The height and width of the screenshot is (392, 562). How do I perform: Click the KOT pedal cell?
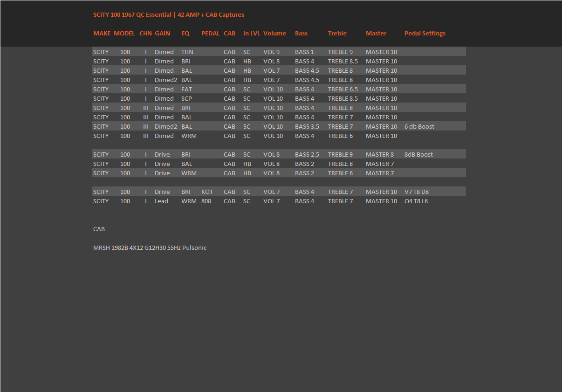207,192
